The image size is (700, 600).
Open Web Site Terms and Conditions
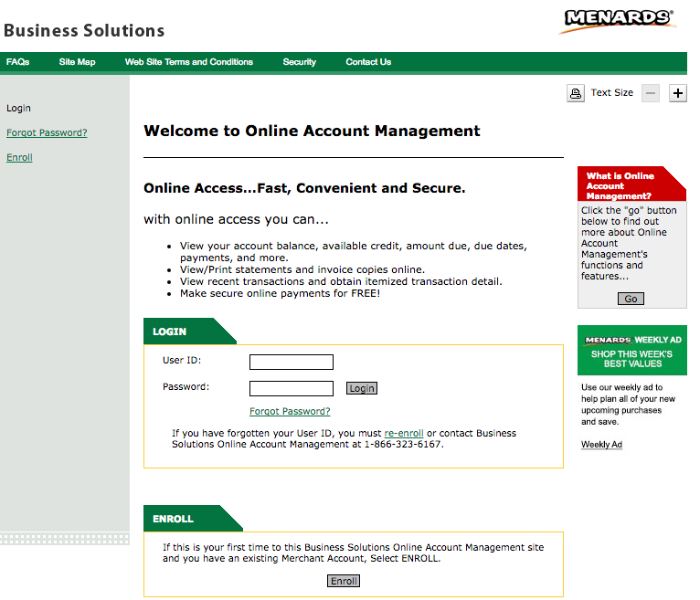tap(189, 62)
